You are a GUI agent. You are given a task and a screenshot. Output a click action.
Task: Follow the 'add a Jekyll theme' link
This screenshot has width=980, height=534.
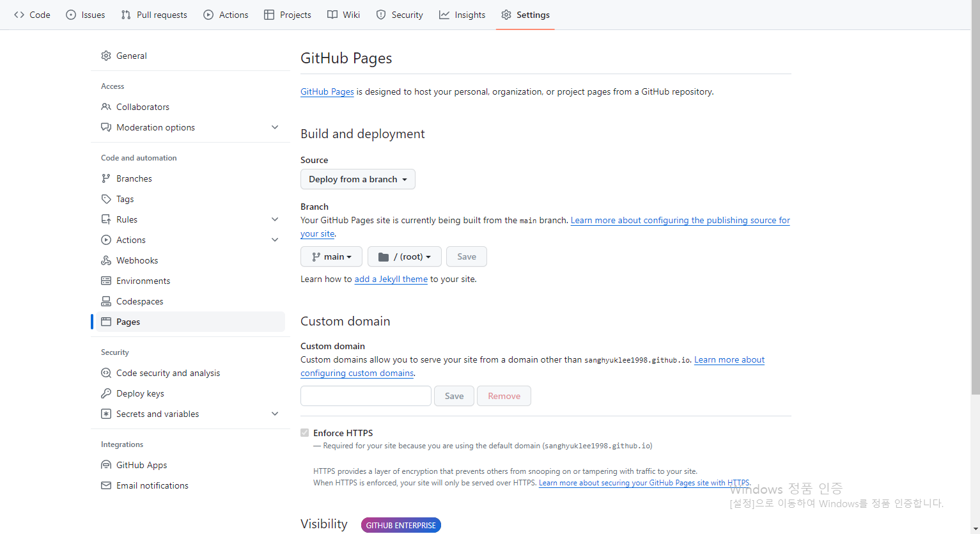click(391, 279)
